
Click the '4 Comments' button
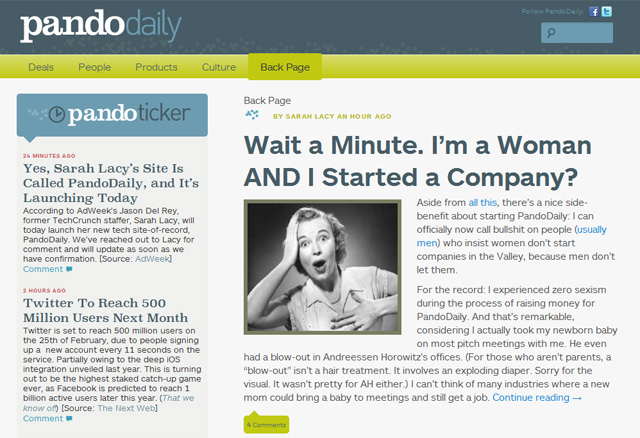click(x=265, y=424)
